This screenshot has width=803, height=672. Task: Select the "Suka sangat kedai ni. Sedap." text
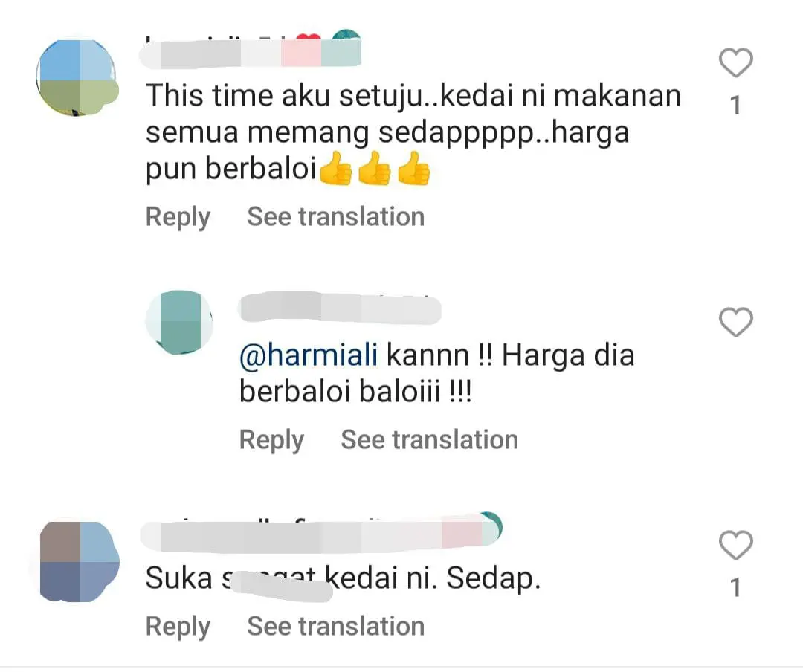pos(342,579)
